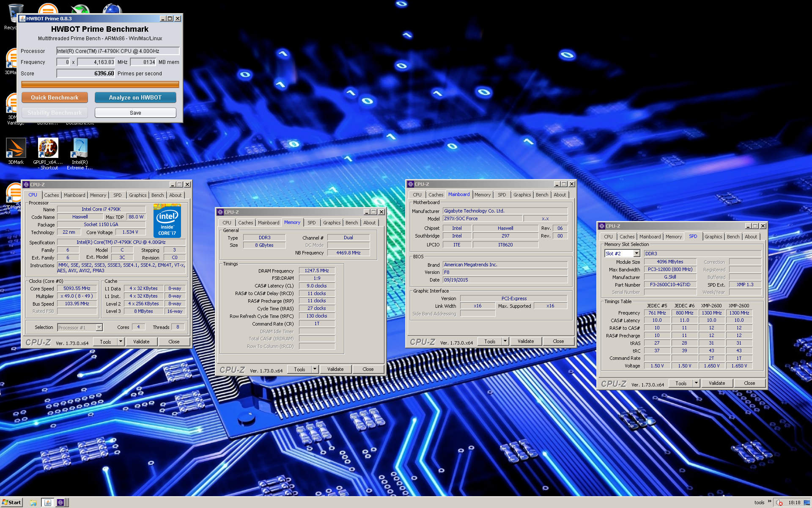Screen dimensions: 812x508
Task: Click the CPU-Z title icon of the Memory window
Action: (x=220, y=212)
